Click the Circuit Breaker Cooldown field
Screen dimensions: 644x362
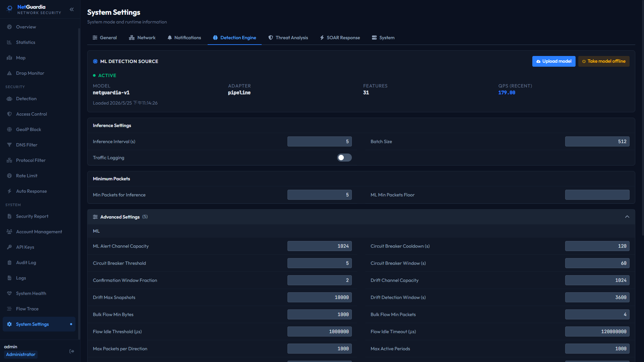pyautogui.click(x=597, y=246)
